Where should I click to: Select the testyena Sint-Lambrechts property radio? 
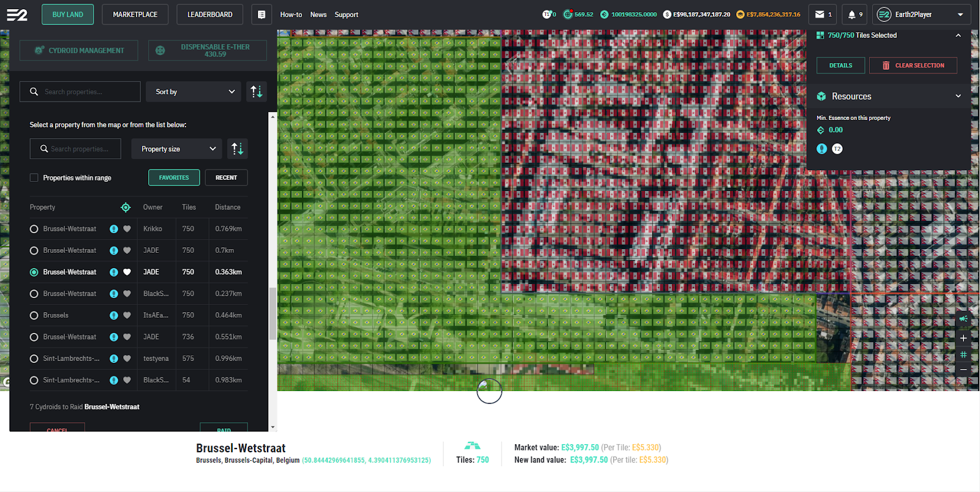point(34,359)
